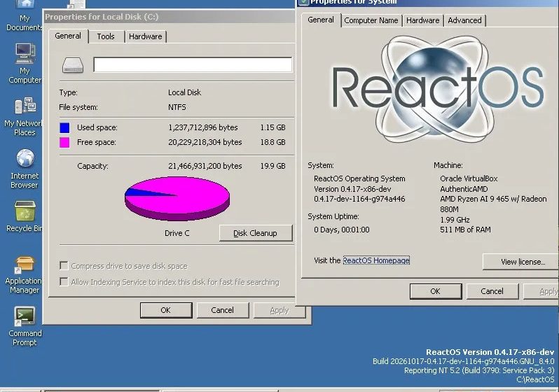Click "21,466,931,200 bytes" capacity value
The height and width of the screenshot is (392, 559).
tap(205, 166)
